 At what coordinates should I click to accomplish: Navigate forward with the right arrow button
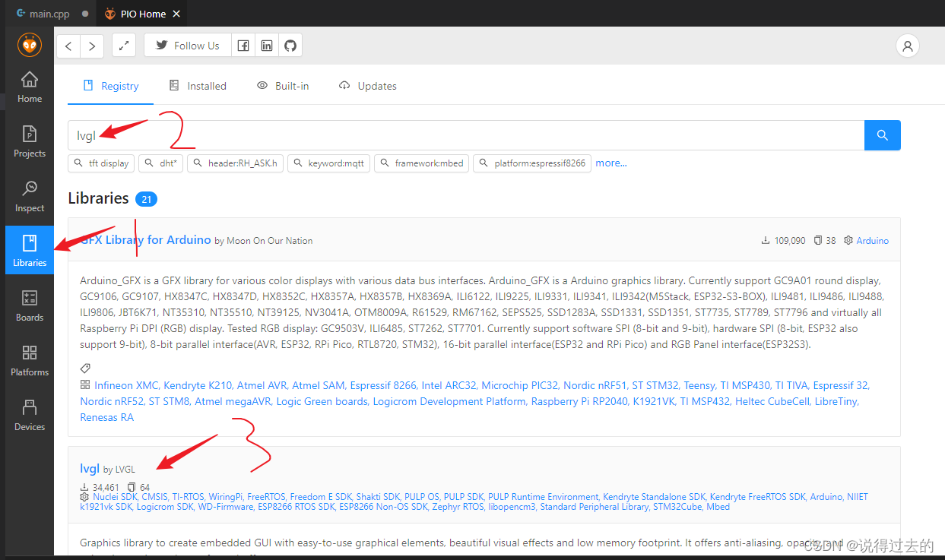(x=92, y=46)
